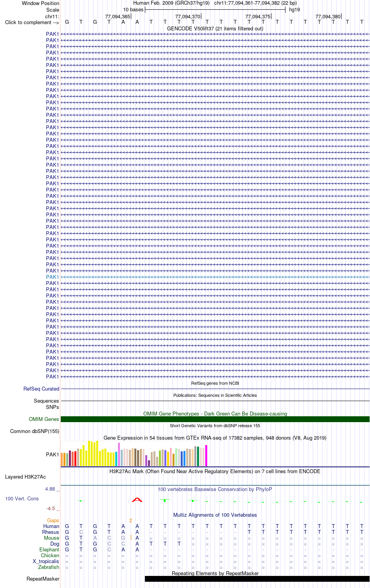The width and height of the screenshot is (370, 588).
Task: Click the 'Window Position' track label
Action: pos(41,3)
